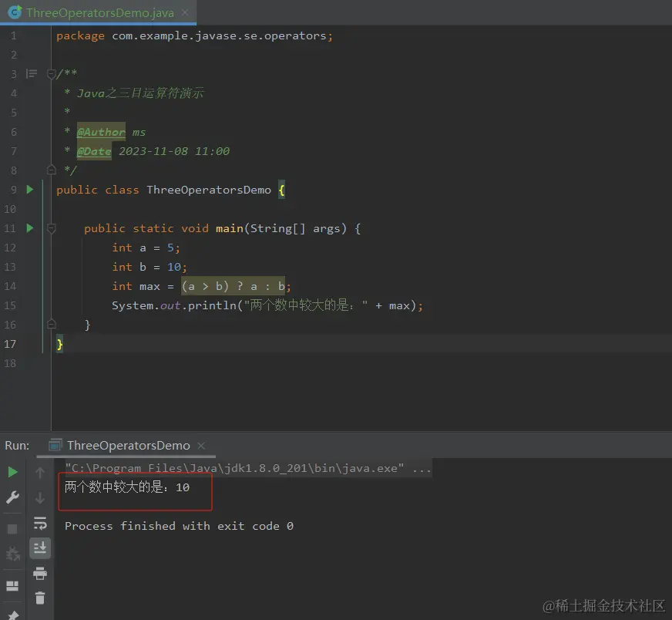Click the main method name
672x620 pixels.
[230, 228]
